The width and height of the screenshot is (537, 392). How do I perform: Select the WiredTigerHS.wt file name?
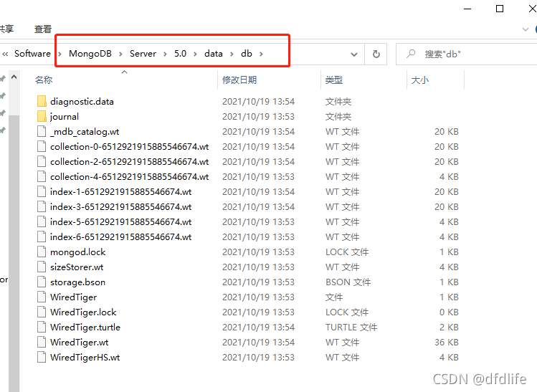click(85, 358)
